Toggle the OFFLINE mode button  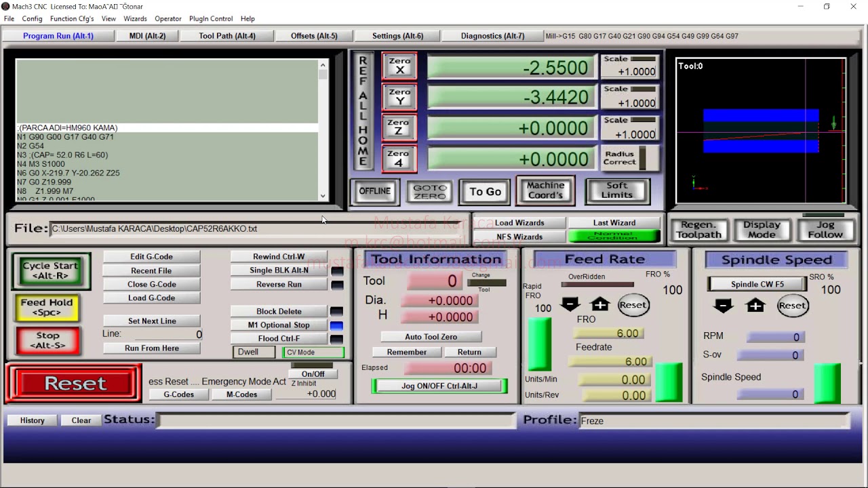click(374, 191)
